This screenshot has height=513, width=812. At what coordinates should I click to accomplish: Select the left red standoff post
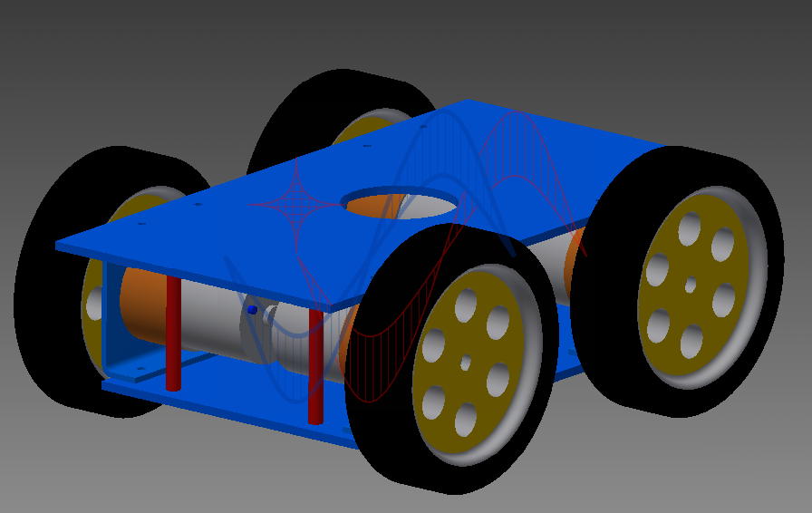pyautogui.click(x=173, y=333)
